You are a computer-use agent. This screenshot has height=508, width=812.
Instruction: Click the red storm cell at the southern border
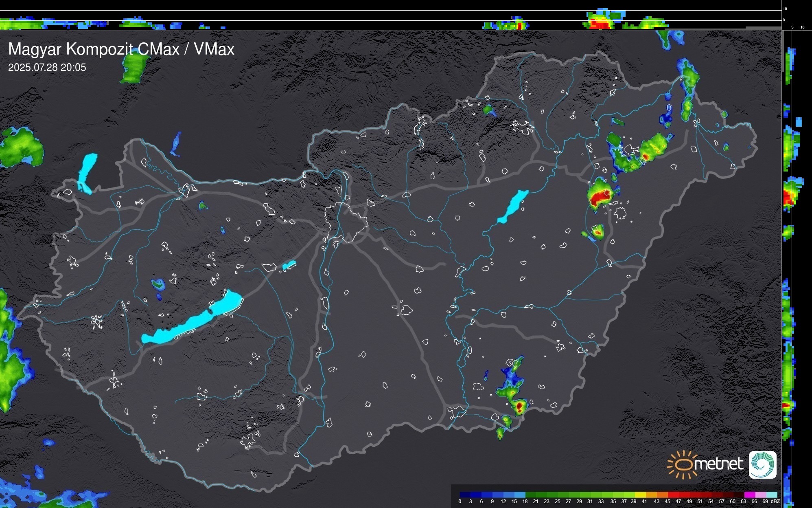point(520,406)
